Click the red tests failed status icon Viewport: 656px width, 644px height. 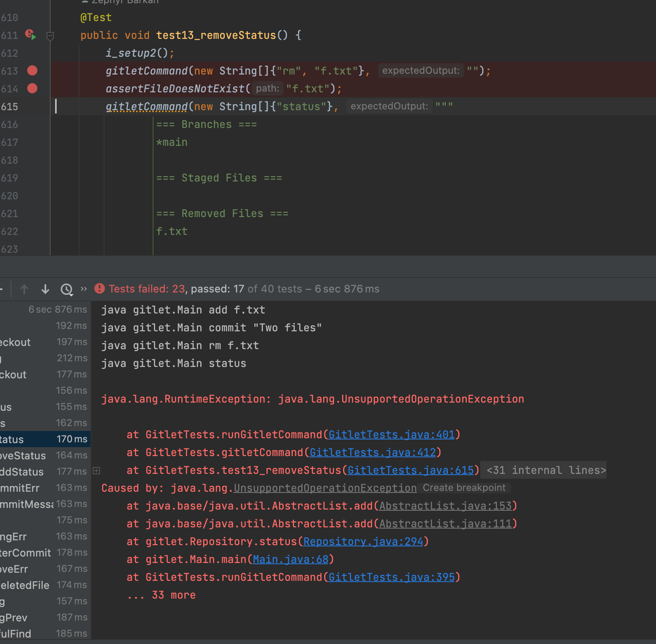tap(99, 289)
